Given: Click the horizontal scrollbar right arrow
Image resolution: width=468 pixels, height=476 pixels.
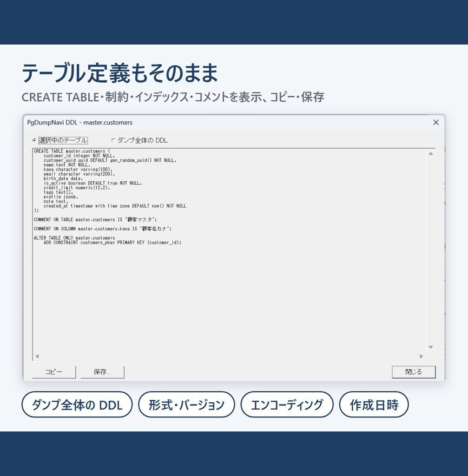Looking at the screenshot, I should click(x=421, y=356).
